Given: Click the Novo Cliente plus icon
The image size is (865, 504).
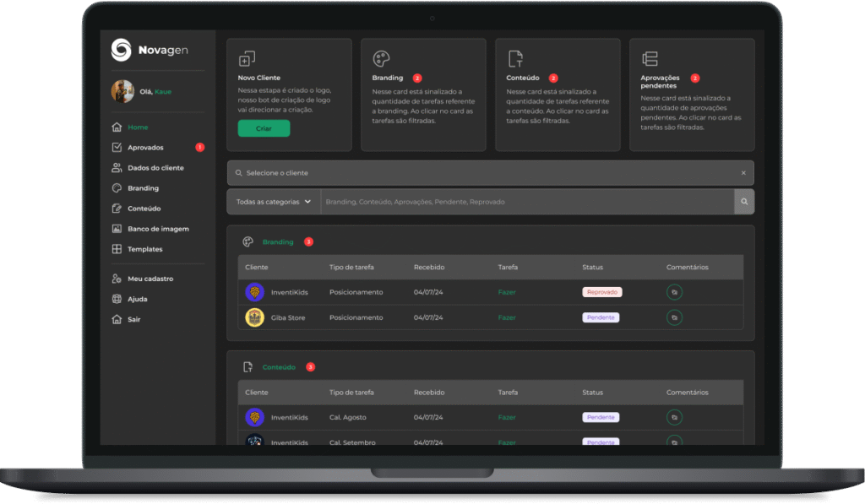Looking at the screenshot, I should coord(247,58).
